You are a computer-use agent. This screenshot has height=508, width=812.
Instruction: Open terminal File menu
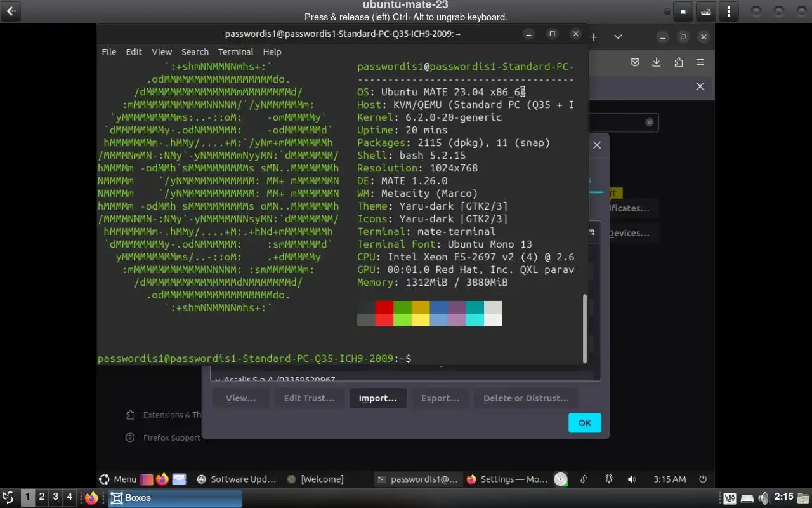tap(109, 52)
